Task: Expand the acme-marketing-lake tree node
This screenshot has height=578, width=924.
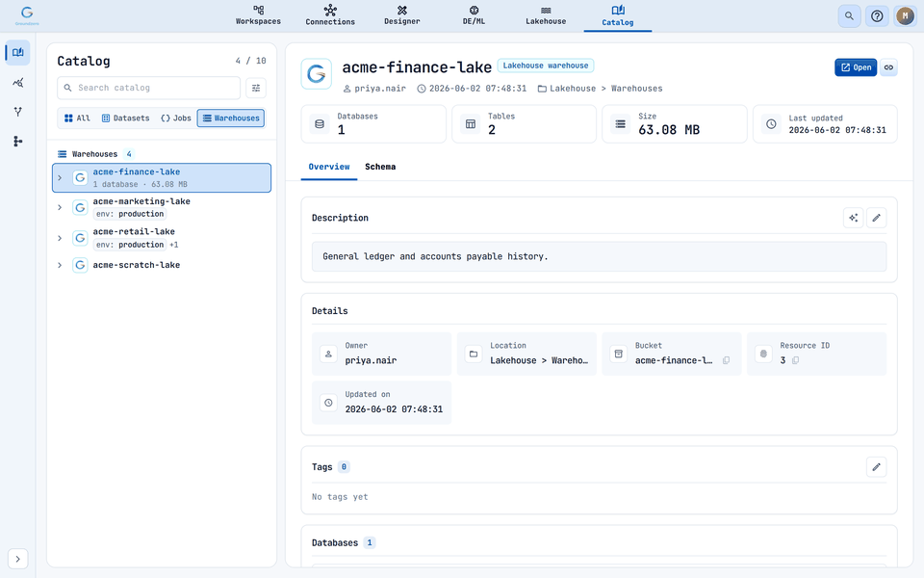Action: pyautogui.click(x=60, y=208)
